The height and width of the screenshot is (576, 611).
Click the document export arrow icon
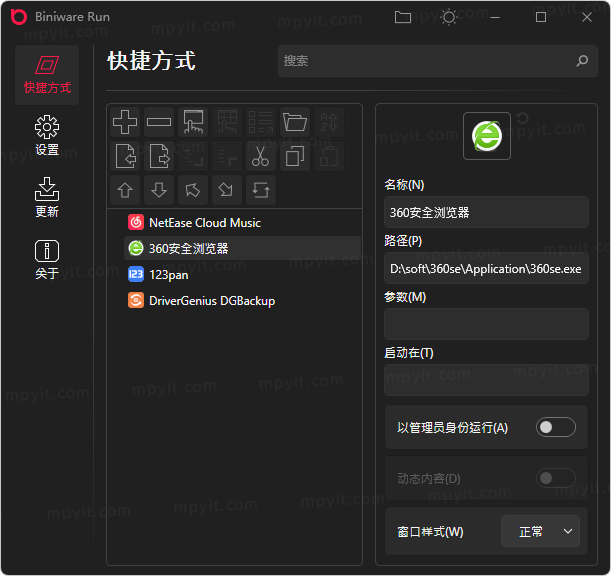click(x=159, y=156)
